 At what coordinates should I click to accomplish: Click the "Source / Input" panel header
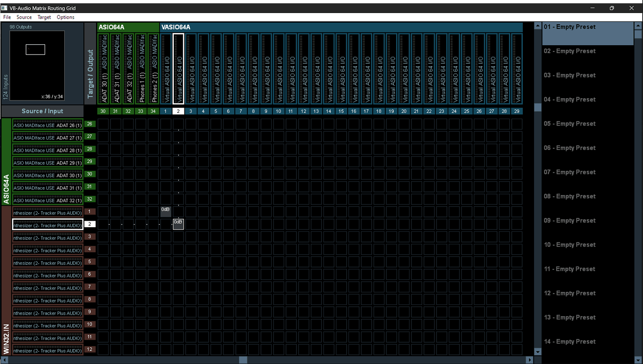(42, 111)
